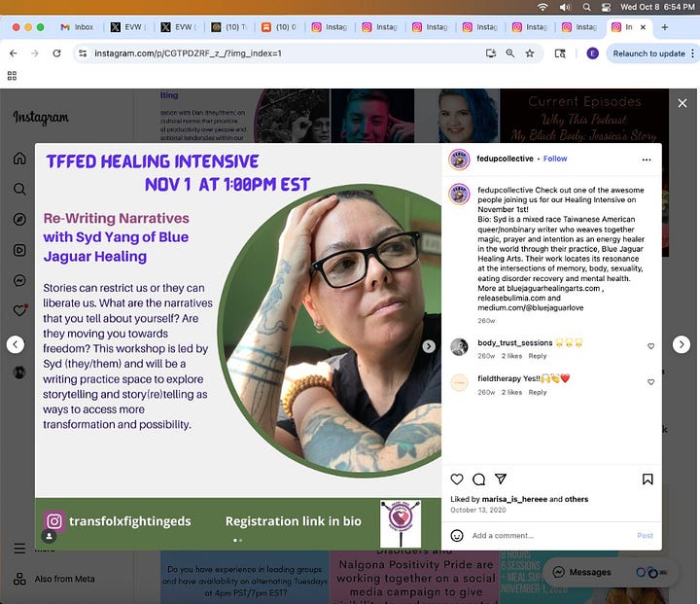The height and width of the screenshot is (604, 700).
Task: Save post with bookmark icon
Action: (647, 480)
